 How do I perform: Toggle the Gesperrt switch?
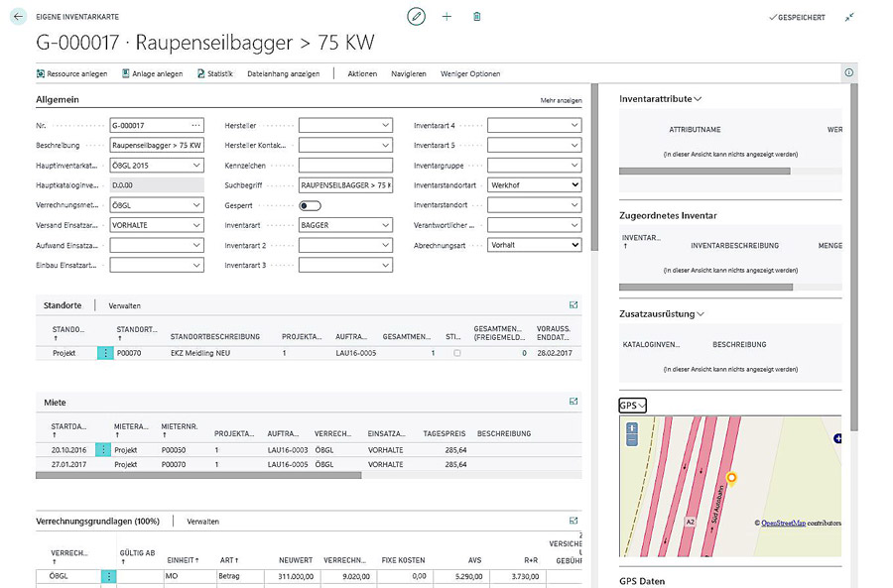310,205
